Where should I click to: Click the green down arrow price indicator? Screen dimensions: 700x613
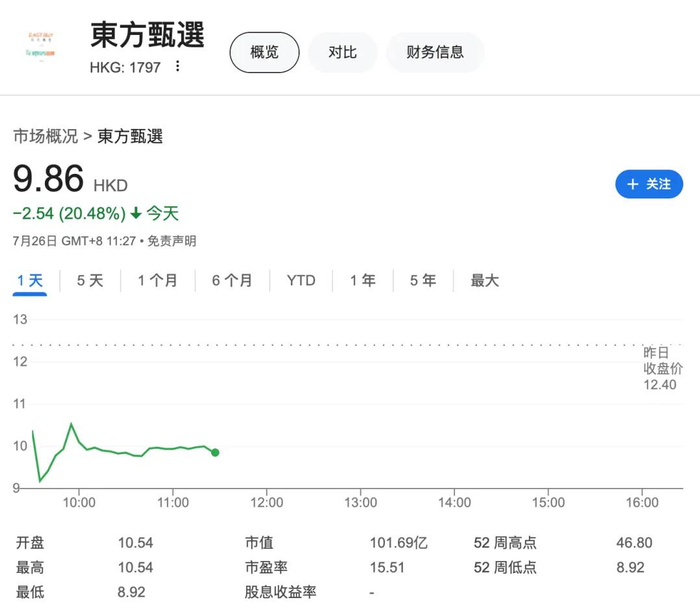pyautogui.click(x=136, y=213)
